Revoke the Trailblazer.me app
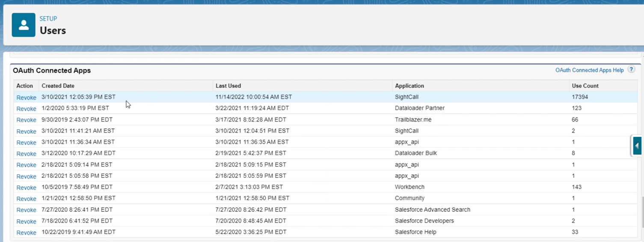The image size is (644, 242). 26,120
